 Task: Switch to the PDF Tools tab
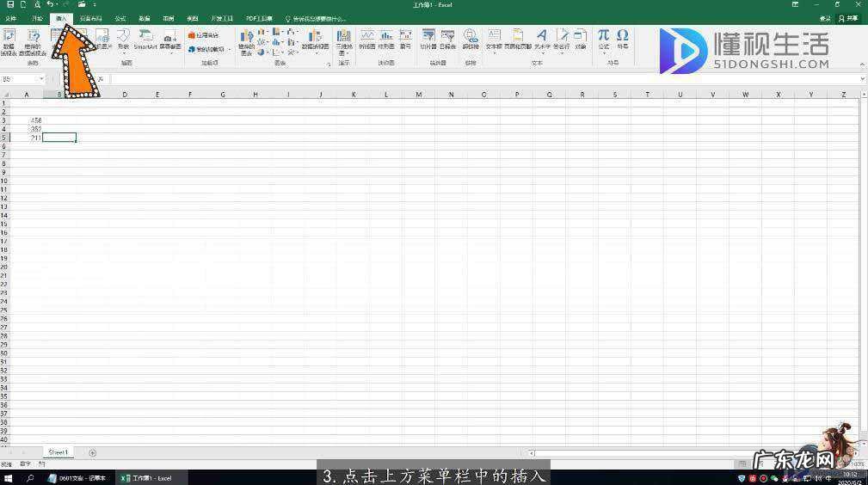pos(259,19)
